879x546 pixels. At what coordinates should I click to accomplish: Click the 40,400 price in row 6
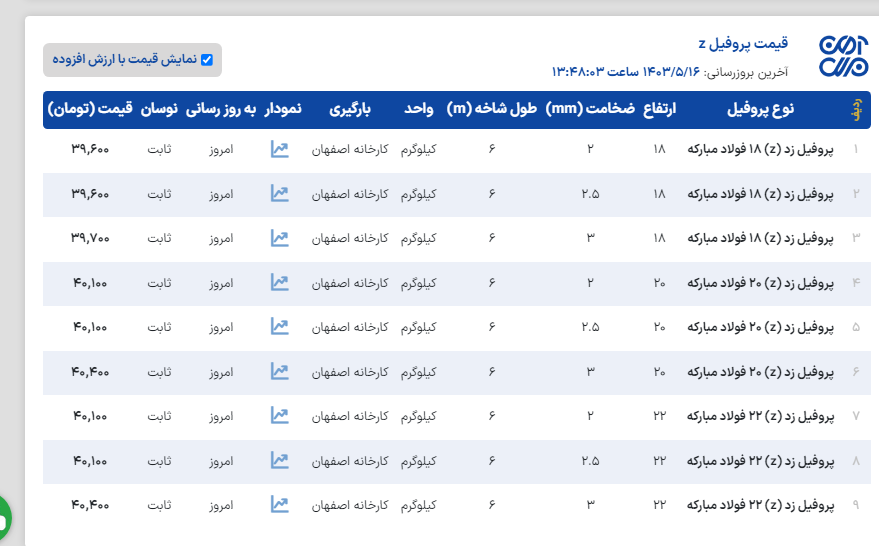[90, 371]
